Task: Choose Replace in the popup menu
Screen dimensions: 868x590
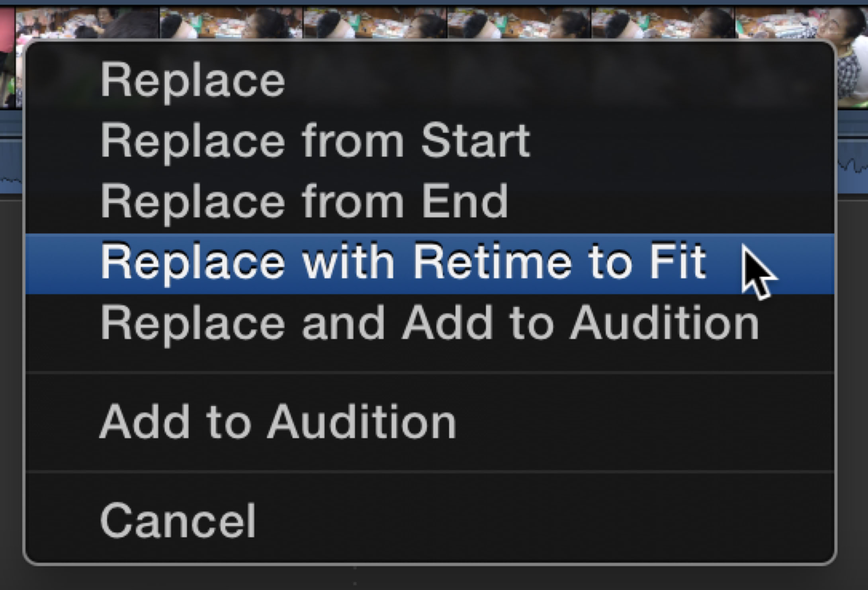Action: click(193, 81)
